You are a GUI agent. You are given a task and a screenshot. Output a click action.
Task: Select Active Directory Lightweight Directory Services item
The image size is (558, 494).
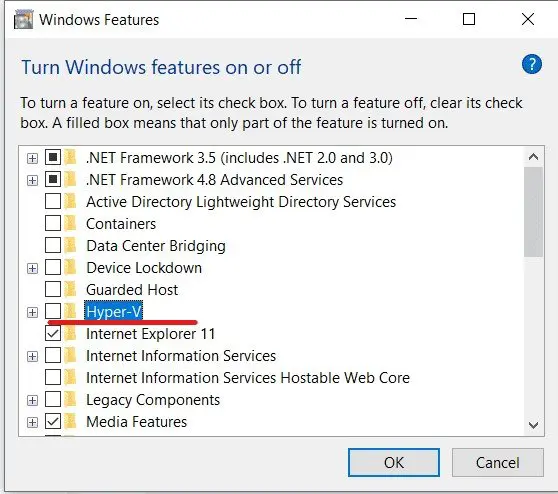241,202
